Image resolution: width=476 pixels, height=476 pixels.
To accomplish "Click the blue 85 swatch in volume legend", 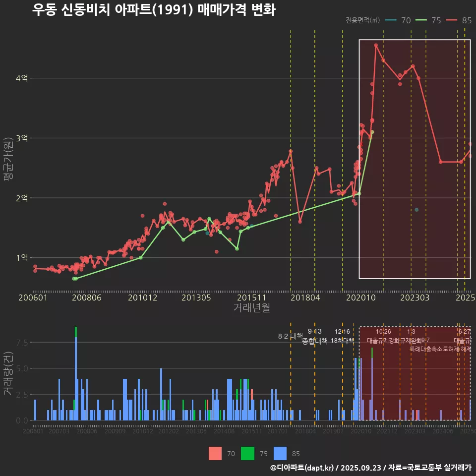I will (x=280, y=453).
